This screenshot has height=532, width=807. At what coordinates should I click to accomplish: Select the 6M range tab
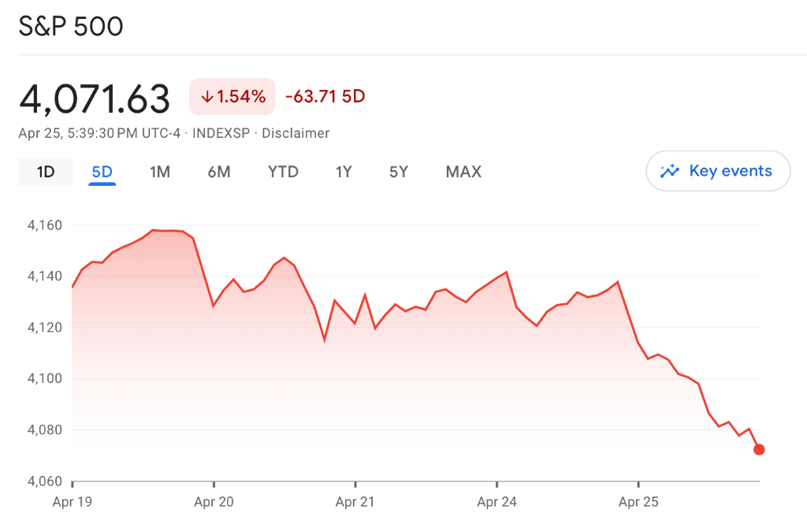coord(219,172)
